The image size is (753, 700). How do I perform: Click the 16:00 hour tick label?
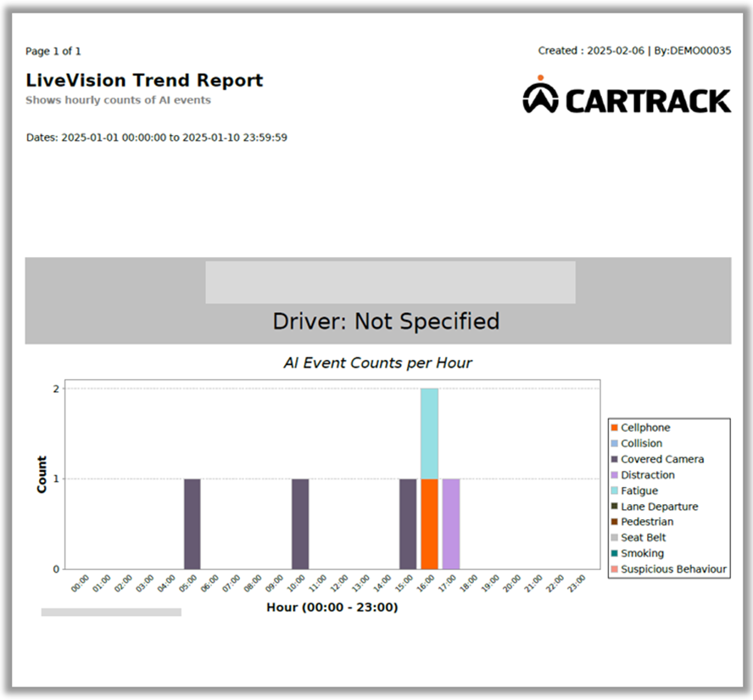pyautogui.click(x=426, y=583)
